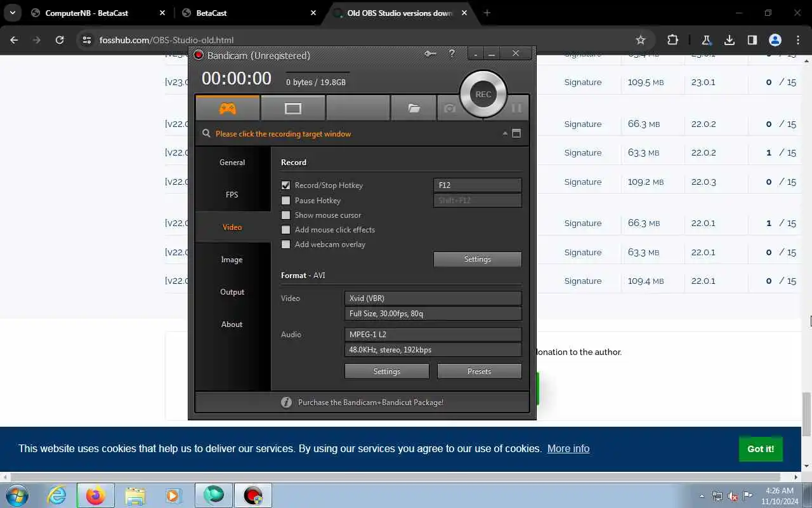Open Chrome Labs flask icon
Viewport: 812px width, 508px height.
[x=706, y=40]
